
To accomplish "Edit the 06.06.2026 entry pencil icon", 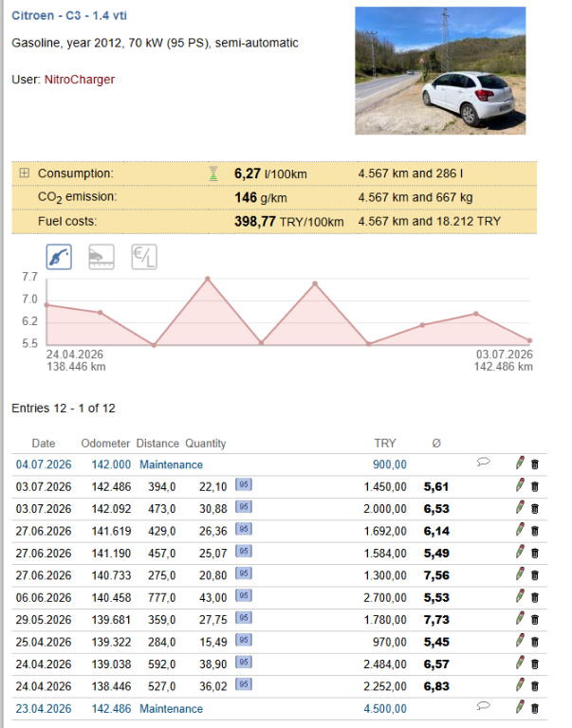I will coord(520,596).
